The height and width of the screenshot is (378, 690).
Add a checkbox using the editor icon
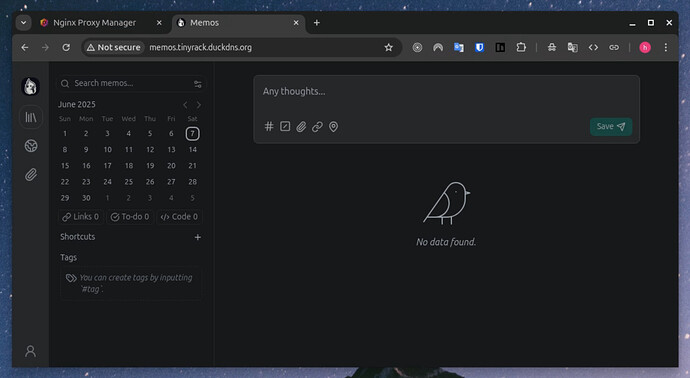pos(285,127)
